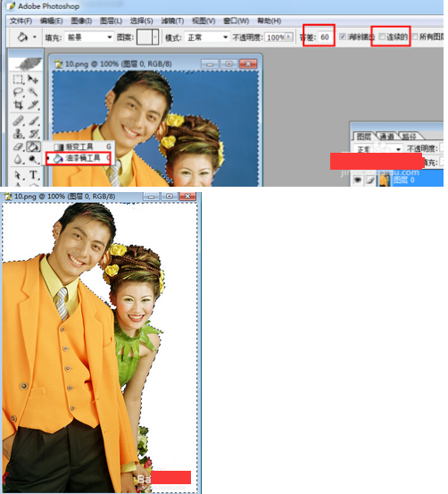Select the Type tool
Viewport: 448px width, 494px height.
click(33, 175)
